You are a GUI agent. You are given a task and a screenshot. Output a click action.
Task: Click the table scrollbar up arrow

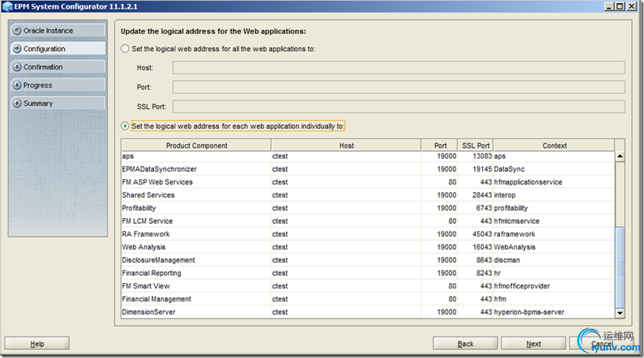[x=620, y=156]
